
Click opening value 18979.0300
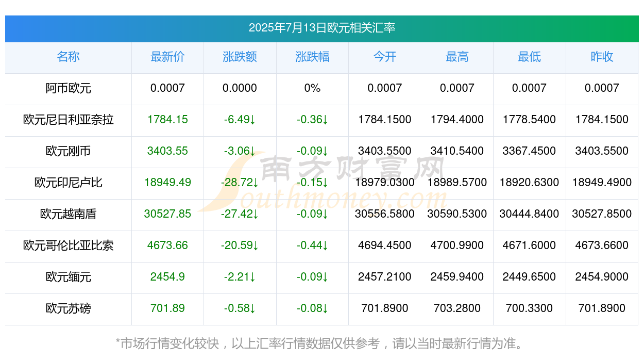[x=385, y=183]
